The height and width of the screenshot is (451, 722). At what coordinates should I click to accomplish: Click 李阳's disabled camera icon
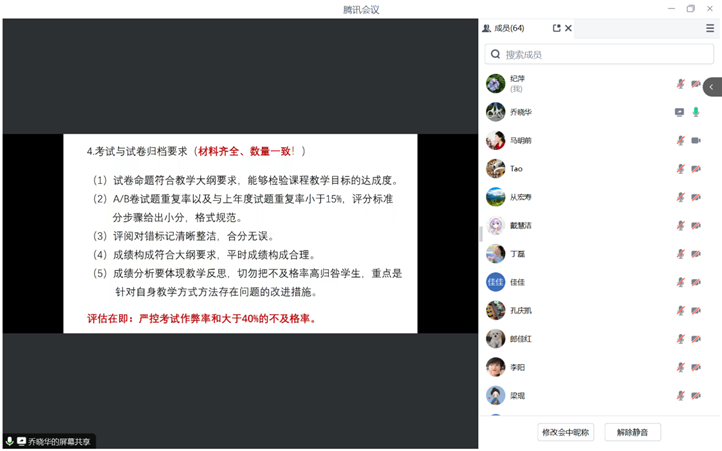click(x=696, y=367)
